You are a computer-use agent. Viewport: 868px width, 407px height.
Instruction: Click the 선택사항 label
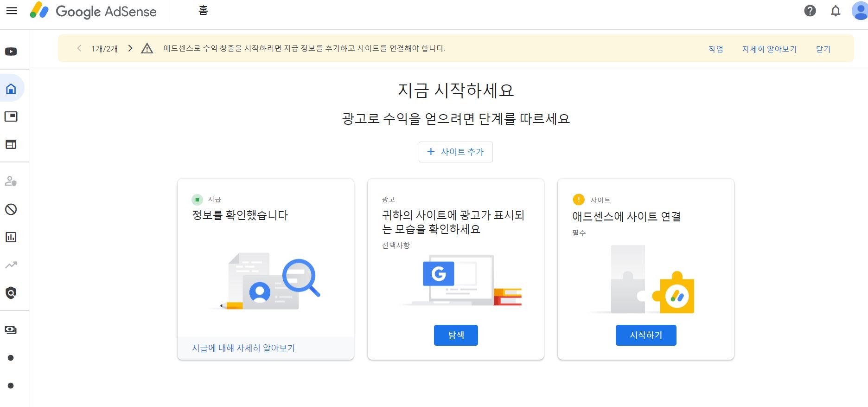(396, 245)
